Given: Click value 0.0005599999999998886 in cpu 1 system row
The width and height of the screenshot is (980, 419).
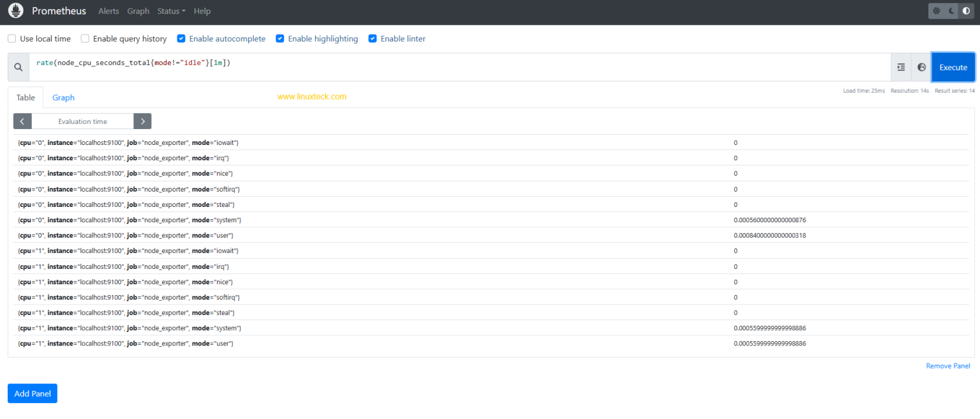Looking at the screenshot, I should click(x=770, y=328).
